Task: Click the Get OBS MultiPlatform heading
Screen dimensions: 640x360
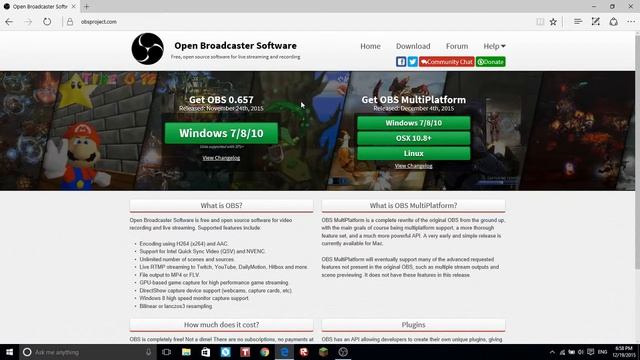Action: [413, 100]
